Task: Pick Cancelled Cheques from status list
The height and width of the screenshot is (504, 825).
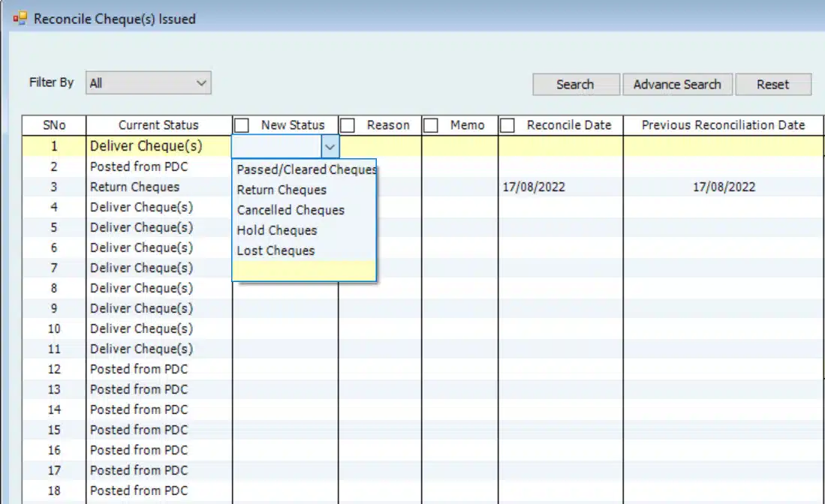Action: coord(291,210)
